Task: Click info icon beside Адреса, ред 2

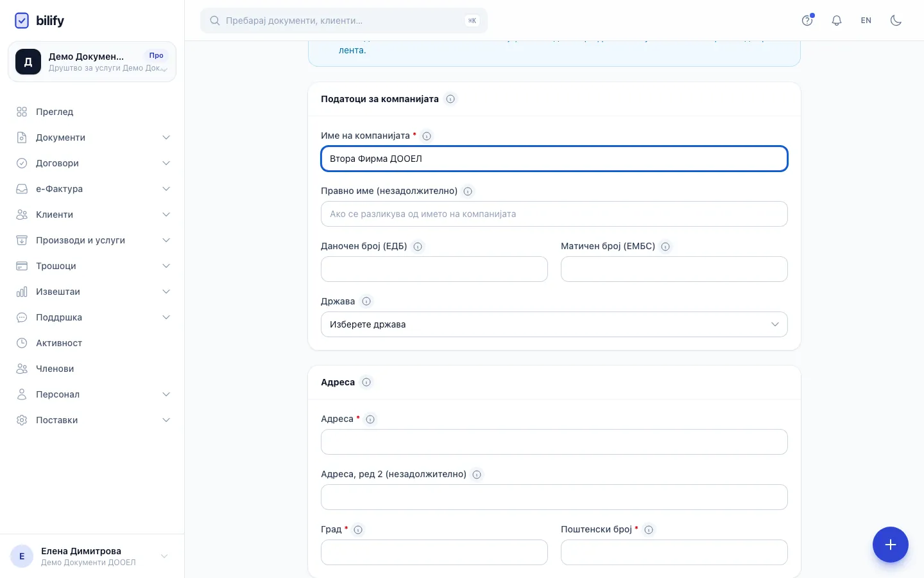Action: 477,475
